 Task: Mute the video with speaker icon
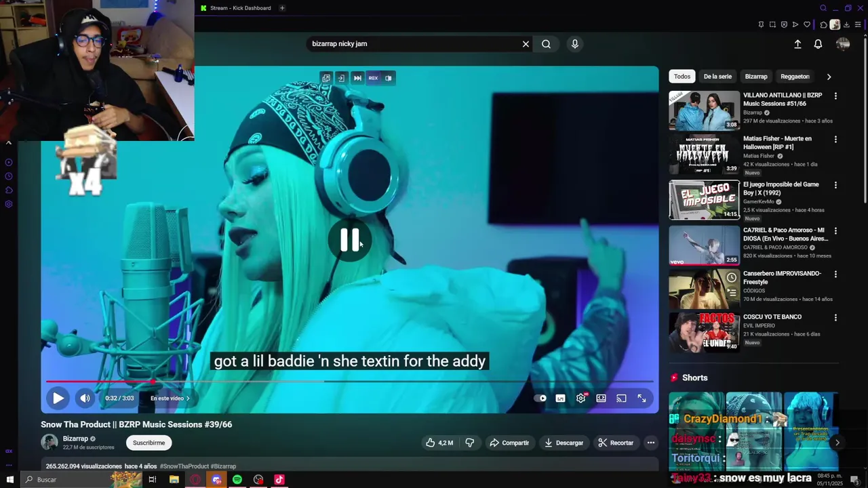[85, 399]
